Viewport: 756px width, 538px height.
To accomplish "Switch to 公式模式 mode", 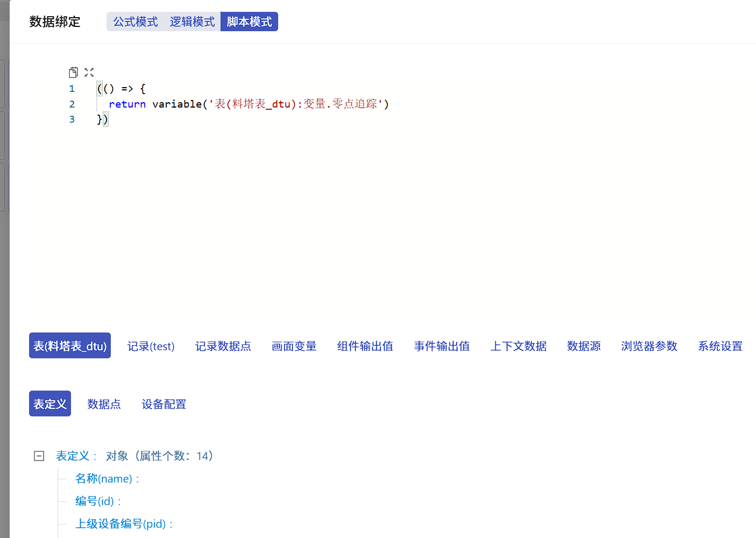I will coord(136,22).
